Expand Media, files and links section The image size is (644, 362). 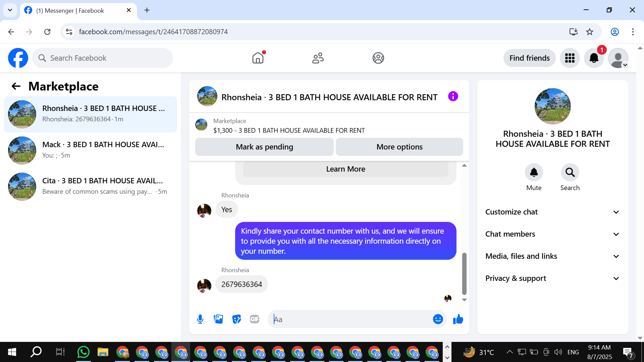tap(552, 256)
